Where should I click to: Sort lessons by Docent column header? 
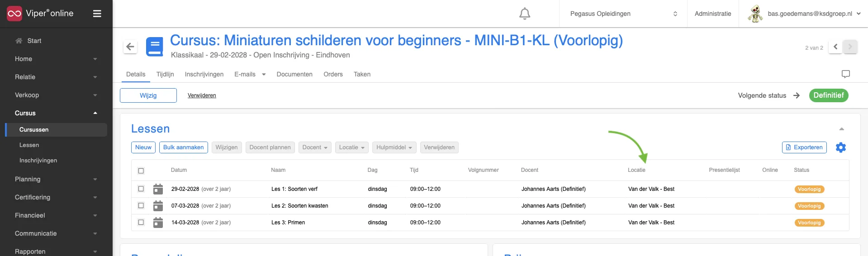click(530, 170)
